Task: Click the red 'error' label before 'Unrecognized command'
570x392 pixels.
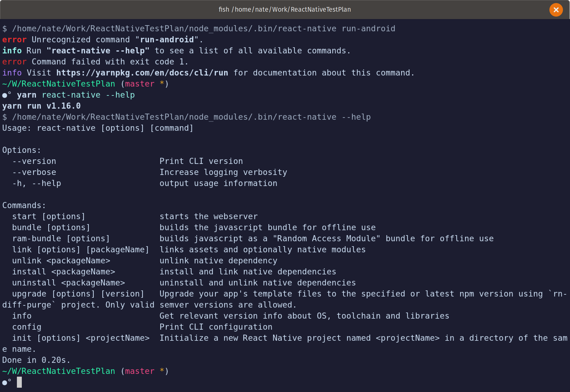Action: pyautogui.click(x=14, y=40)
